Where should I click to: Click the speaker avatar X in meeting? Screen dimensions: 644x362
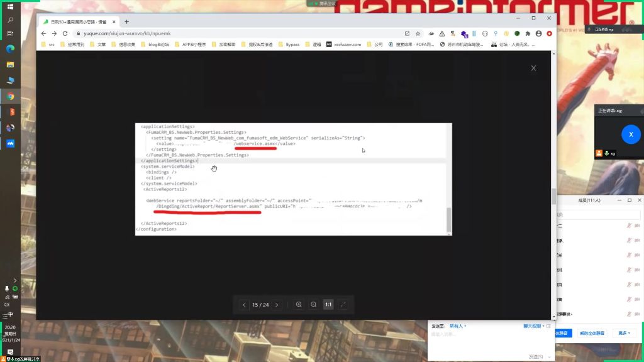(x=631, y=134)
